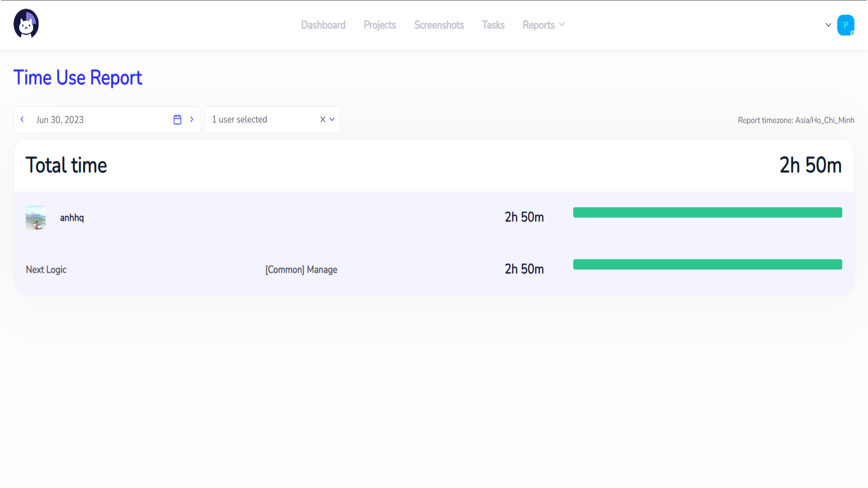Screen dimensions: 868x488
Task: Expand the user selection dropdown arrow
Action: click(x=332, y=120)
